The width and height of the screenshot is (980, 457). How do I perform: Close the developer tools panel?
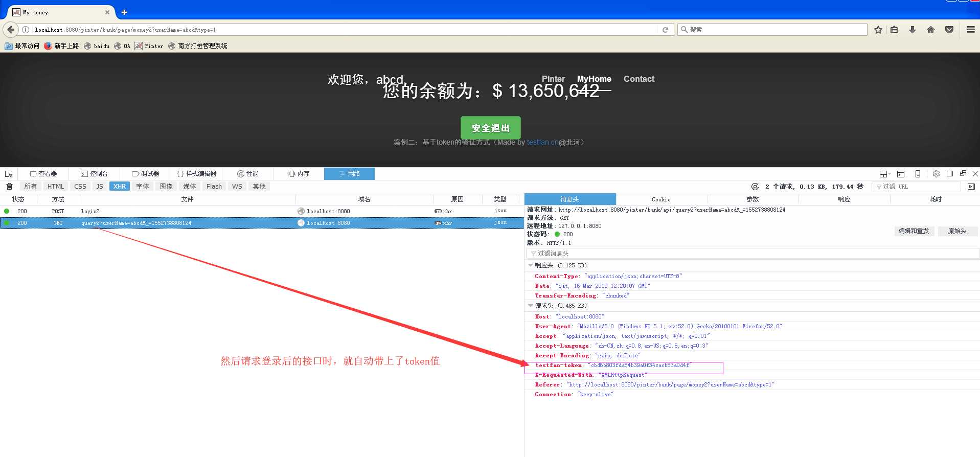coord(975,174)
